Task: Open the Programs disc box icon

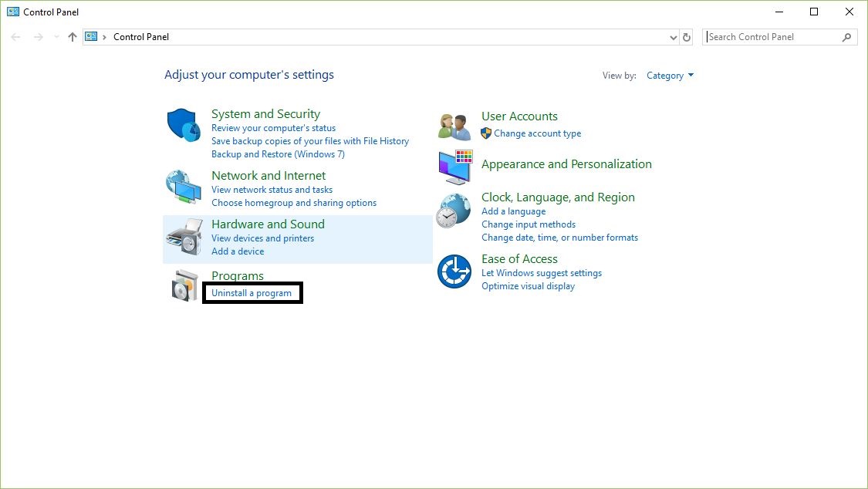Action: (x=185, y=285)
